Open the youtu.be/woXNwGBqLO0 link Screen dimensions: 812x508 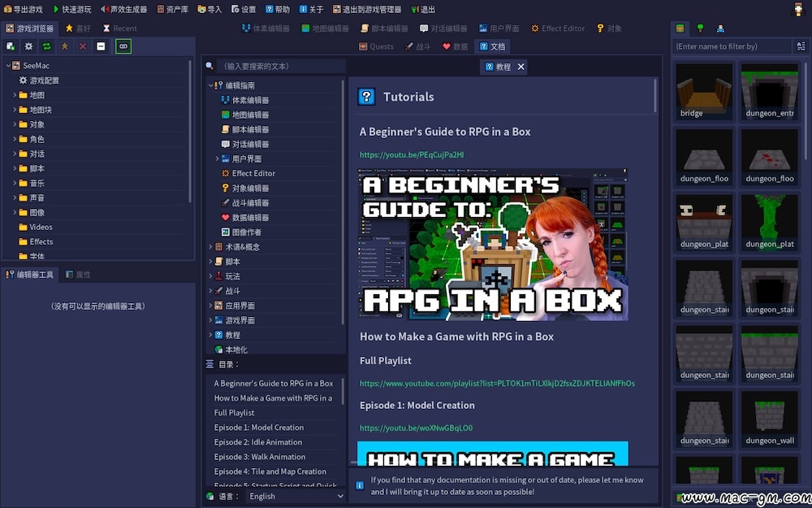[416, 428]
